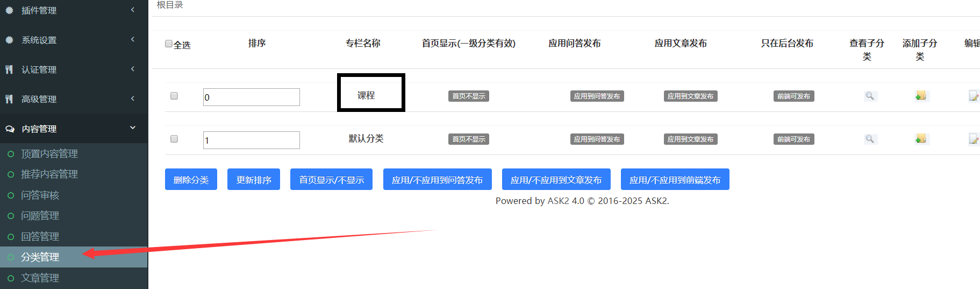Click magnifier icon to view 课程 subcategories

pos(869,96)
